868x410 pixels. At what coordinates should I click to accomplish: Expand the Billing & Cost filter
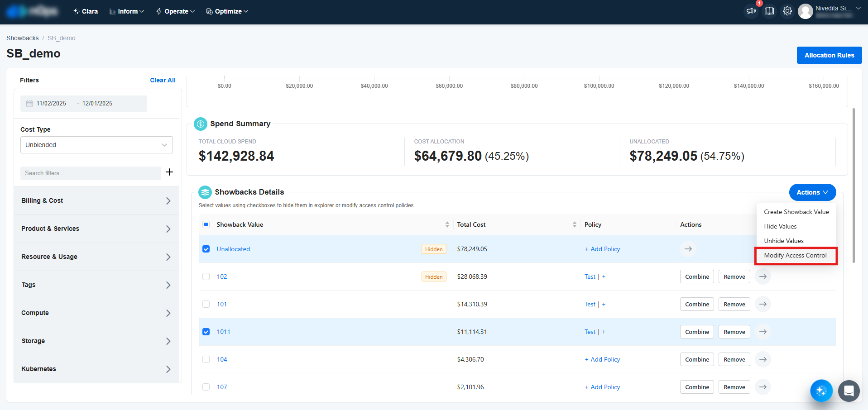coord(96,200)
